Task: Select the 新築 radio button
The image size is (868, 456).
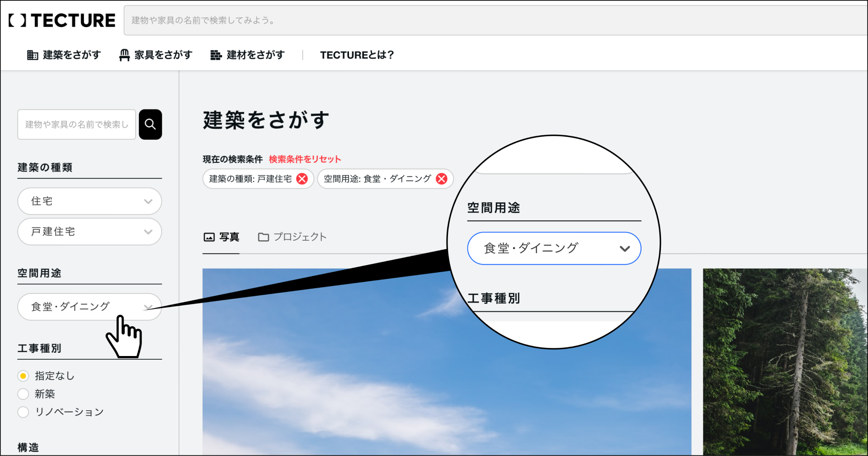Action: pyautogui.click(x=23, y=394)
